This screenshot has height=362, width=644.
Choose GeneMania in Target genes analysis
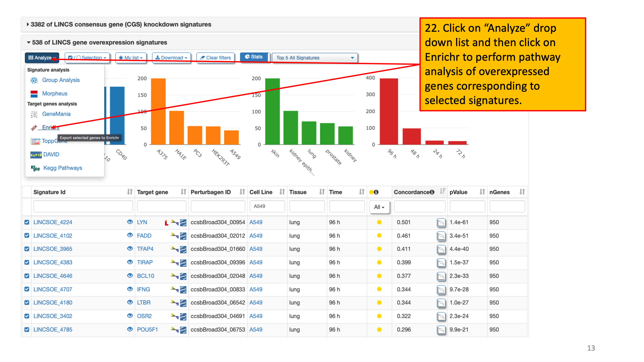coord(56,114)
